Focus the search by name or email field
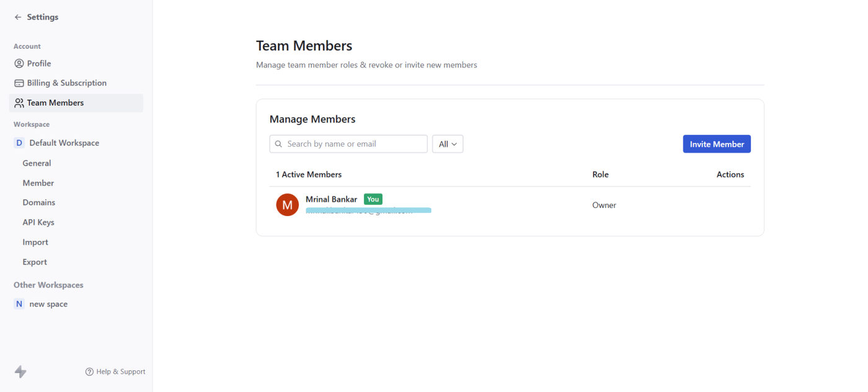The width and height of the screenshot is (868, 392). 355,144
